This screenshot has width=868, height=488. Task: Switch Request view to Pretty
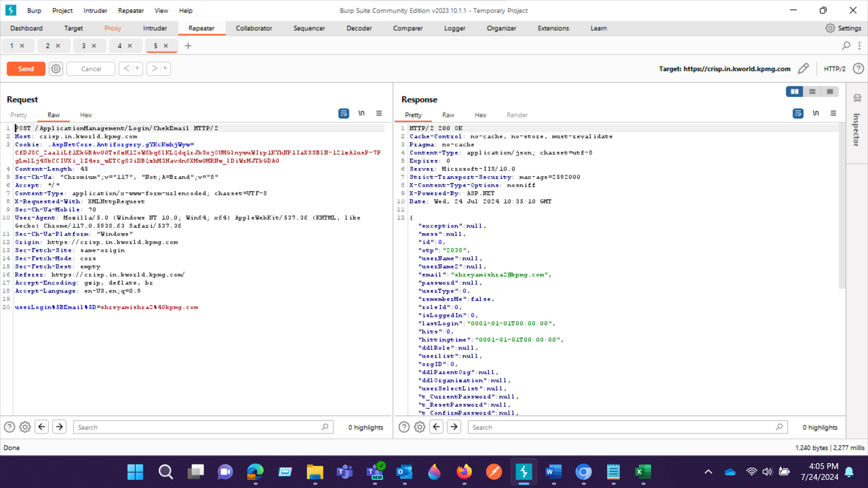[19, 115]
